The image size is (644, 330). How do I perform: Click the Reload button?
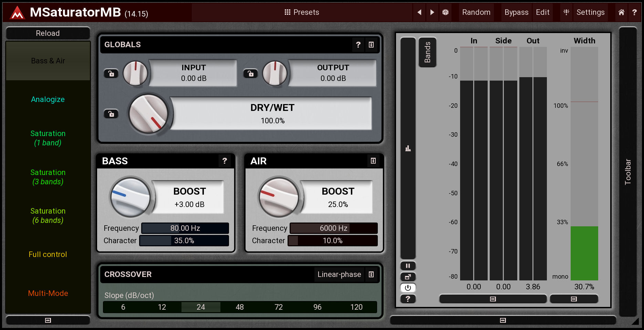click(x=48, y=33)
